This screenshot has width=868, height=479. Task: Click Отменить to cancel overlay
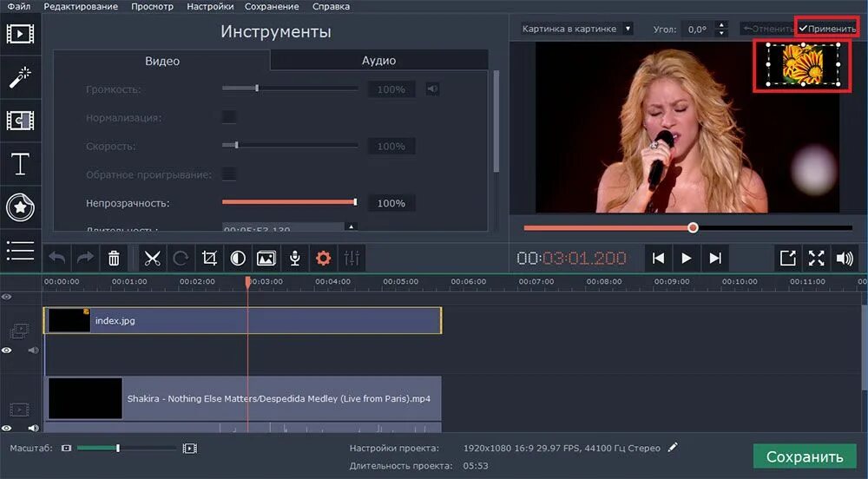pos(768,29)
